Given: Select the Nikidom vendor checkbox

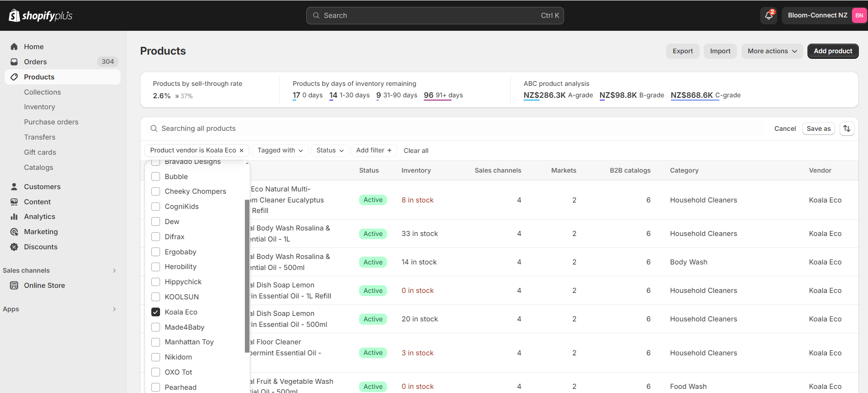Looking at the screenshot, I should 156,357.
